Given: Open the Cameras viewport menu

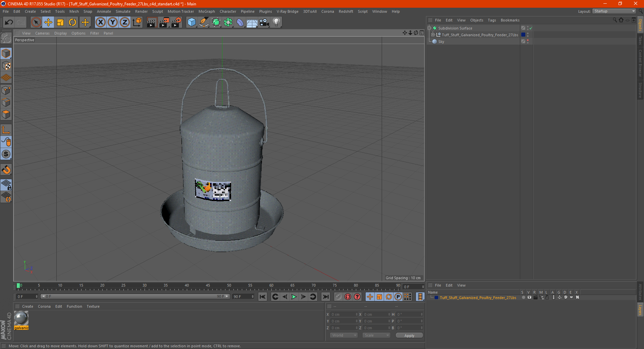Looking at the screenshot, I should point(42,33).
